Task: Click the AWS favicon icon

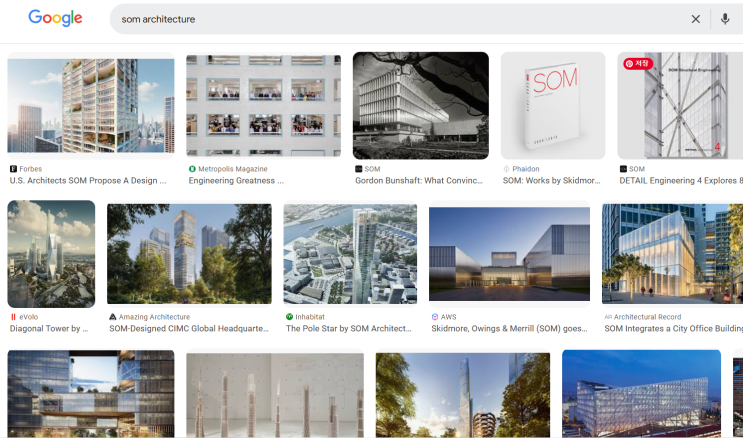Action: click(x=435, y=317)
